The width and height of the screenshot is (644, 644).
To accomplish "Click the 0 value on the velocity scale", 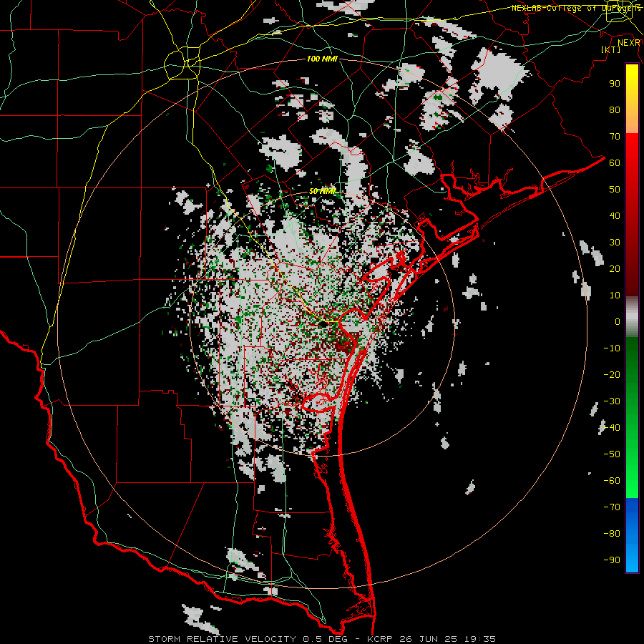I will click(618, 321).
